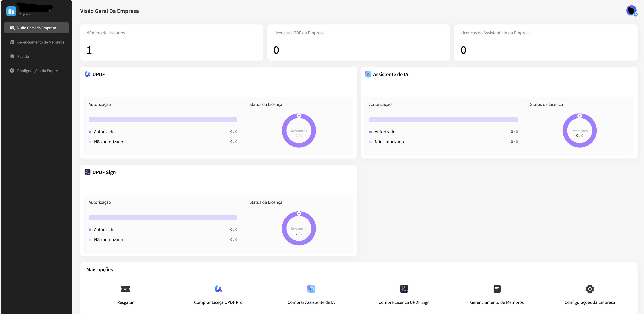Click the Configurações da Empresa gear icon
The height and width of the screenshot is (314, 644).
click(590, 289)
